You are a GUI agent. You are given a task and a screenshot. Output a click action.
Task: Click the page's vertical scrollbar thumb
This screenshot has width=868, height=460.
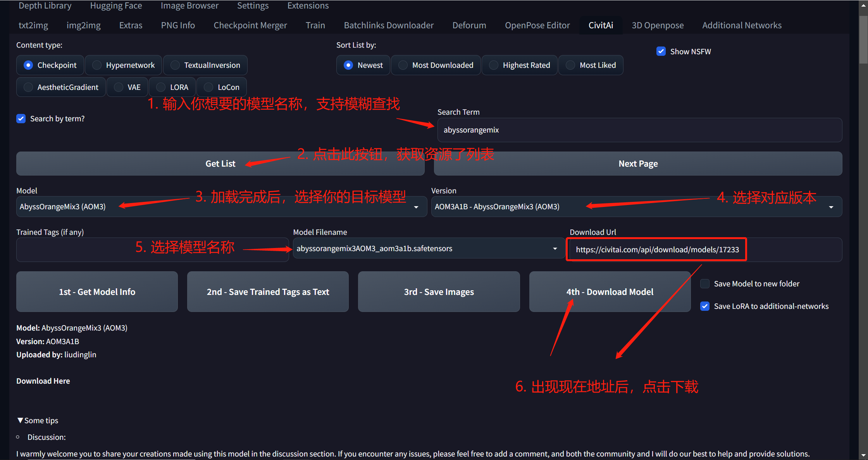[863, 39]
